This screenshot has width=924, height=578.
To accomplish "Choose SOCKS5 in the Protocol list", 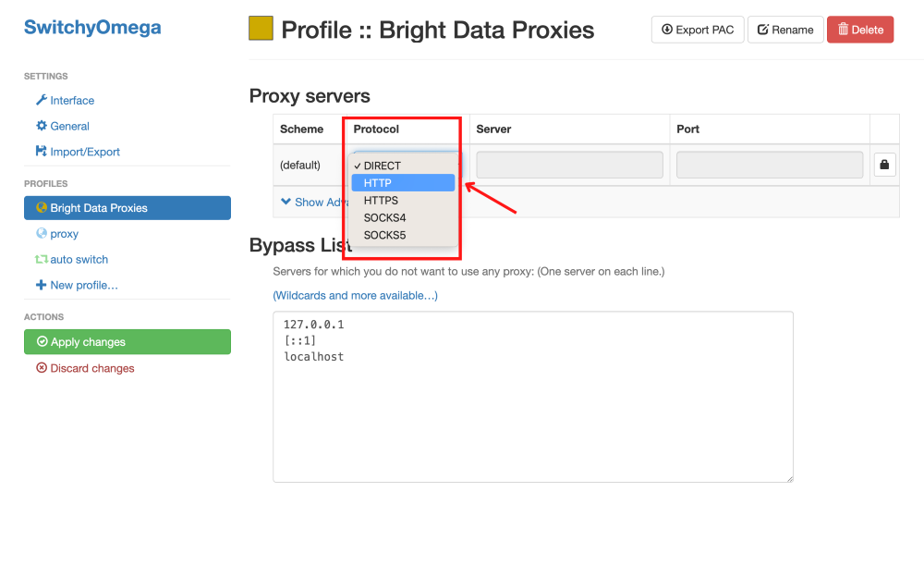I will 383,235.
